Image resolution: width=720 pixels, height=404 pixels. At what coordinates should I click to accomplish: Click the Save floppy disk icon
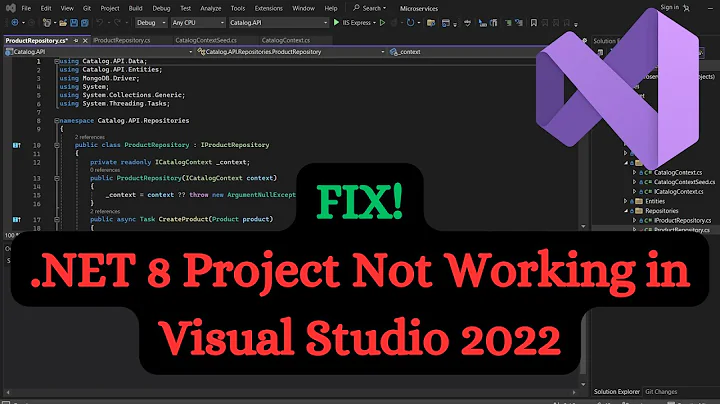click(74, 22)
